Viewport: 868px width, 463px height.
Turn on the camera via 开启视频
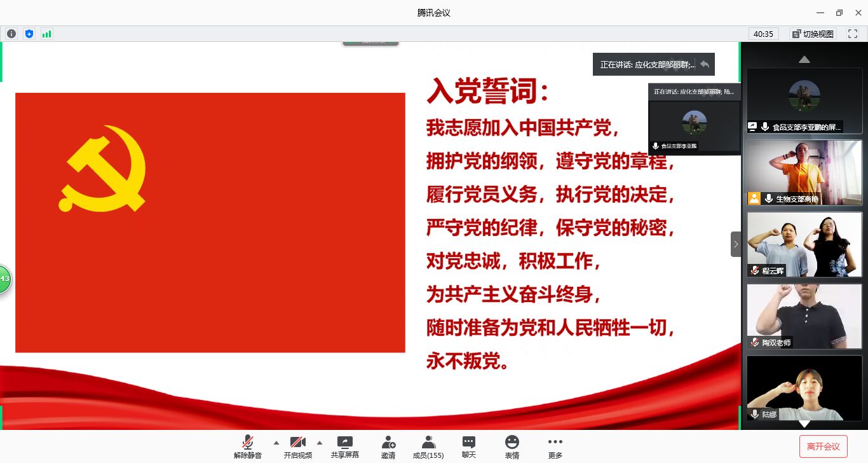[297, 447]
